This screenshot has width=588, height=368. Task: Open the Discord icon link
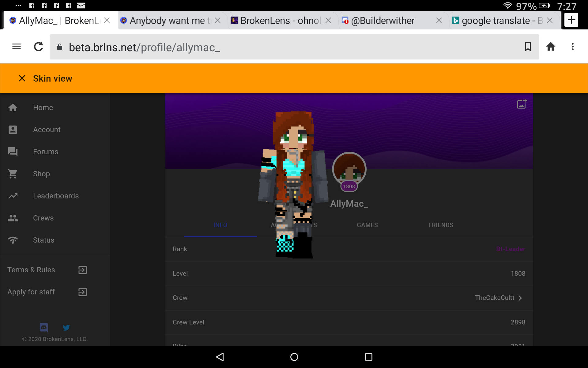tap(44, 328)
